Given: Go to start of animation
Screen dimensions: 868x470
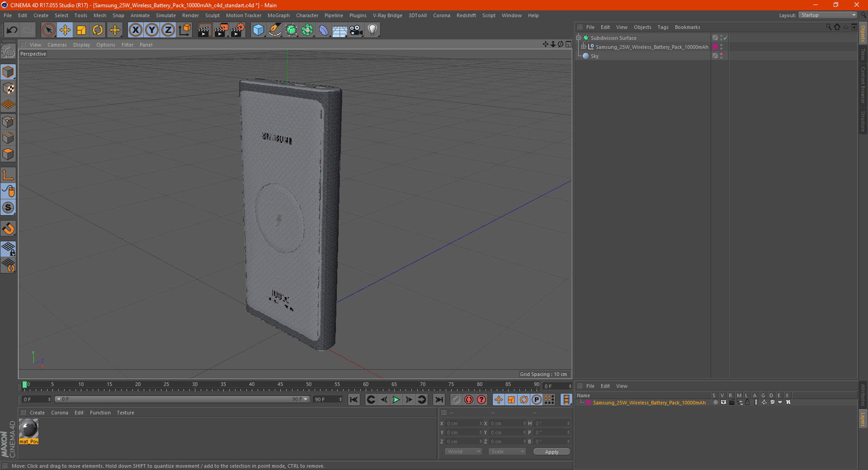Looking at the screenshot, I should click(x=354, y=399).
